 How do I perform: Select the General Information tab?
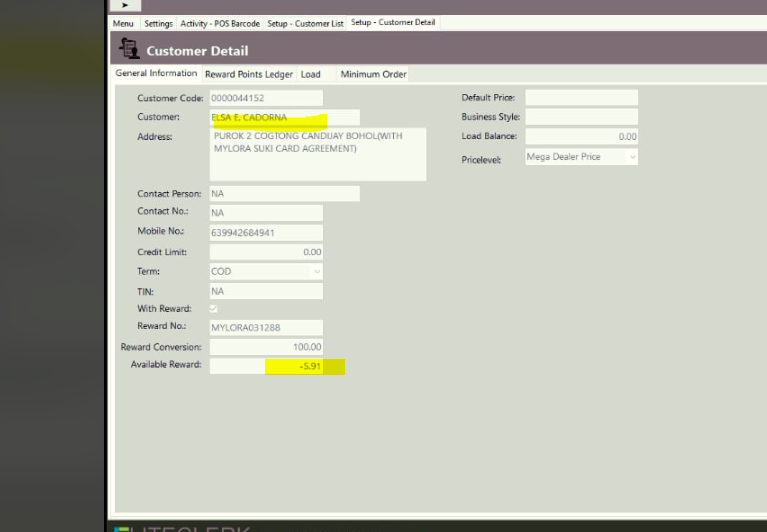pos(156,74)
